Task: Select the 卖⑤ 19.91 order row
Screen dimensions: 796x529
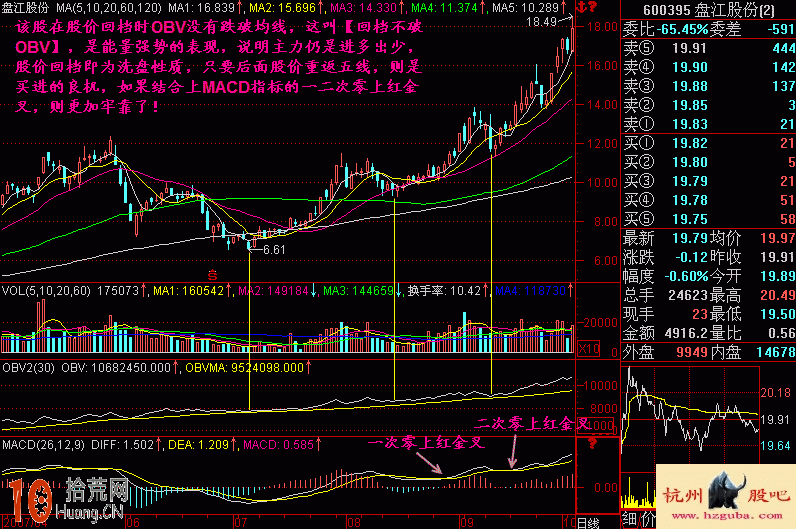Action: pyautogui.click(x=709, y=48)
